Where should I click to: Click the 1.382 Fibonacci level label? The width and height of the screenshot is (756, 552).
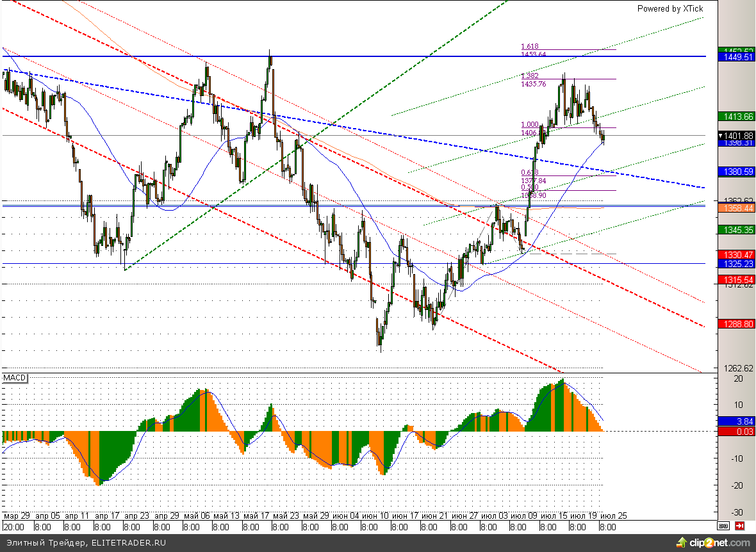[530, 76]
